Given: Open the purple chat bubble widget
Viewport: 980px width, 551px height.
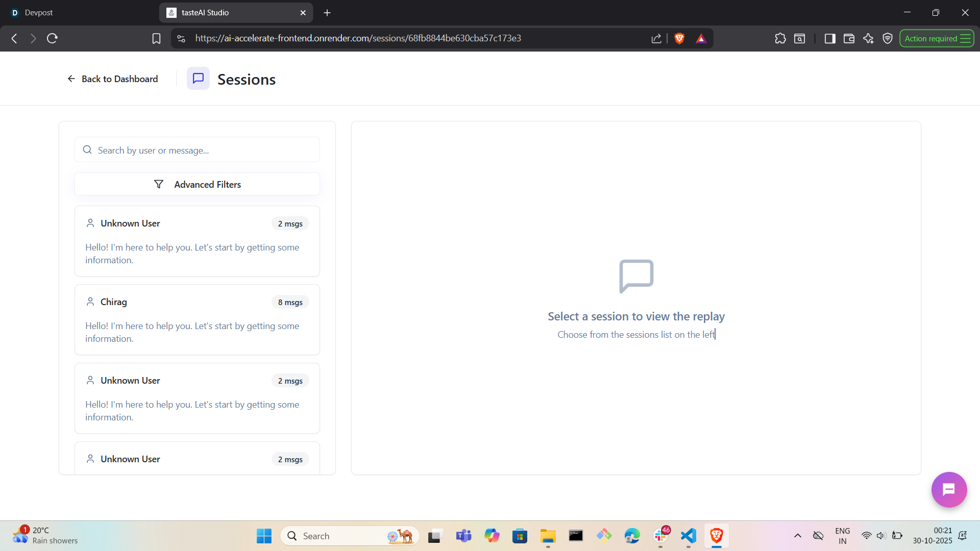Looking at the screenshot, I should click(948, 490).
